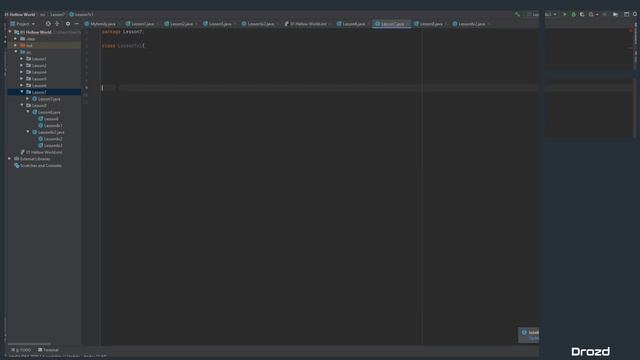Select Lesson8s1 class in the tree
The image size is (640, 360).
(x=50, y=126)
